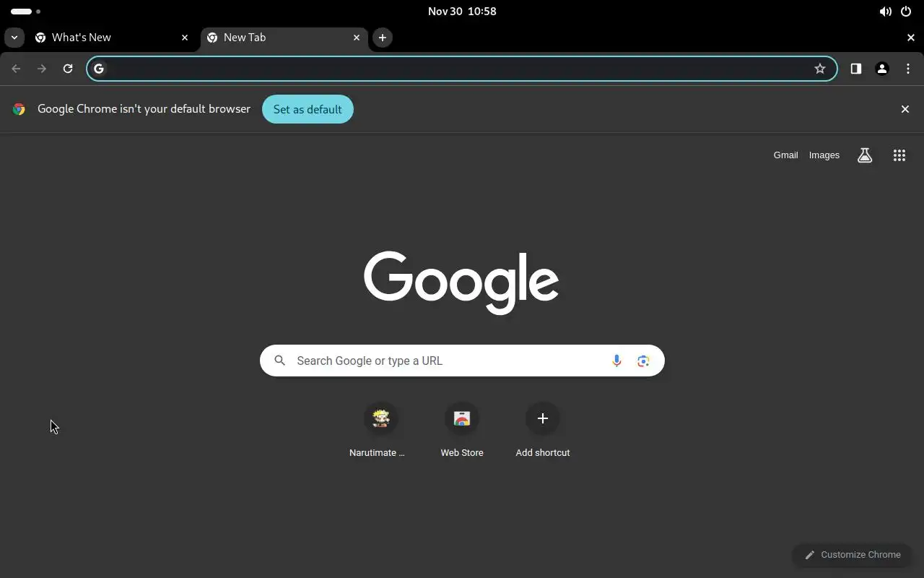Open the Google apps grid

tap(899, 155)
